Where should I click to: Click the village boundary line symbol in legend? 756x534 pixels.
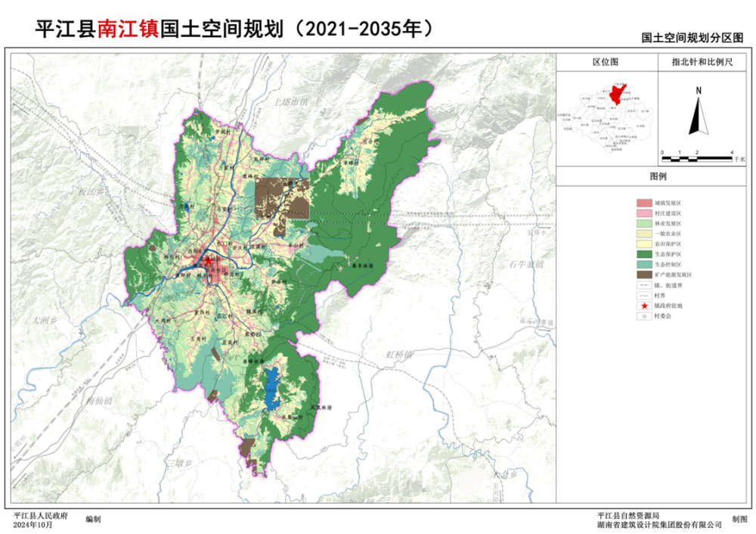pos(644,296)
